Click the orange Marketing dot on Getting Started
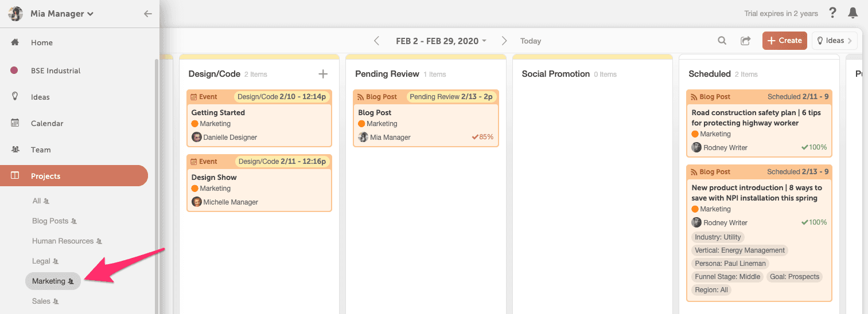The image size is (868, 314). [194, 124]
